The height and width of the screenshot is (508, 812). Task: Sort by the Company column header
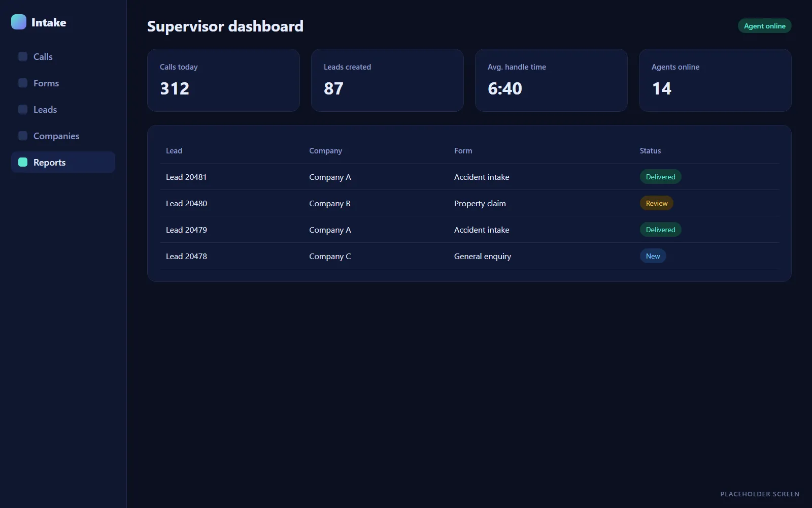tap(325, 151)
